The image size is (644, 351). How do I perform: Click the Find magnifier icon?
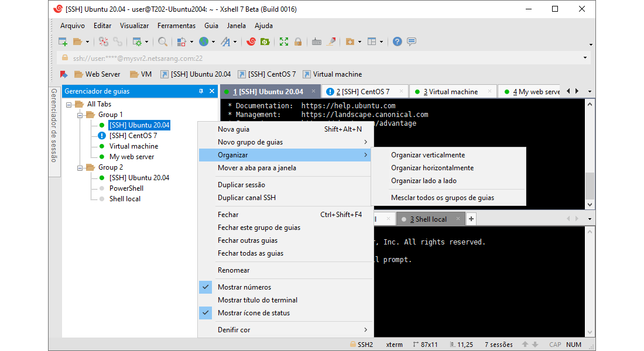click(x=163, y=42)
